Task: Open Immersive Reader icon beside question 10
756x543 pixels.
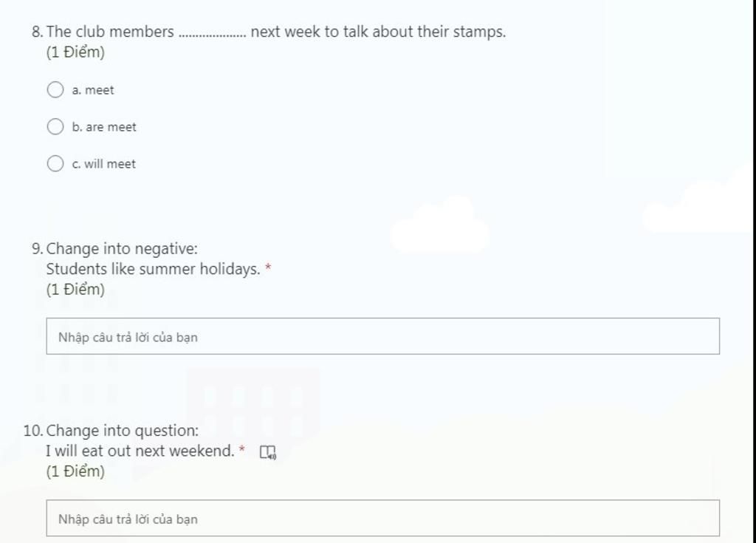Action: [x=267, y=452]
